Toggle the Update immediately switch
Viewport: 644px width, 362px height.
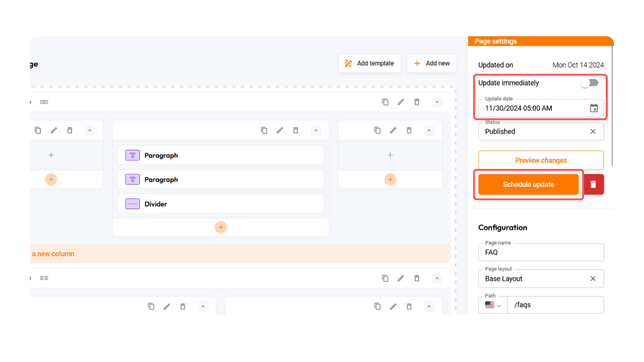589,83
